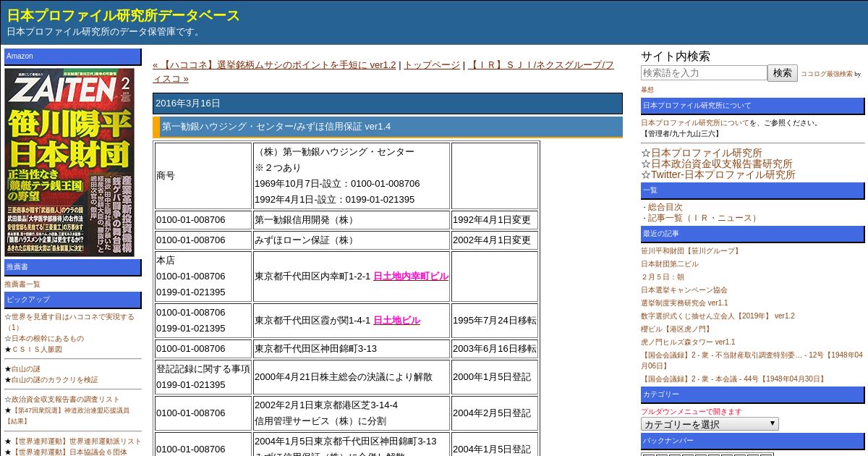Screen dimensions: 868x456
Task: Click the Amazon sidebar header
Action: (73, 56)
